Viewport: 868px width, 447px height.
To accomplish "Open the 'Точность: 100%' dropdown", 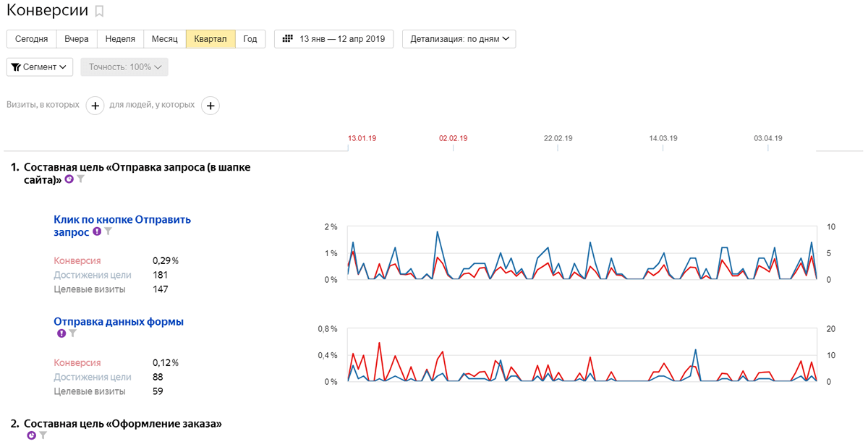I will (x=124, y=67).
